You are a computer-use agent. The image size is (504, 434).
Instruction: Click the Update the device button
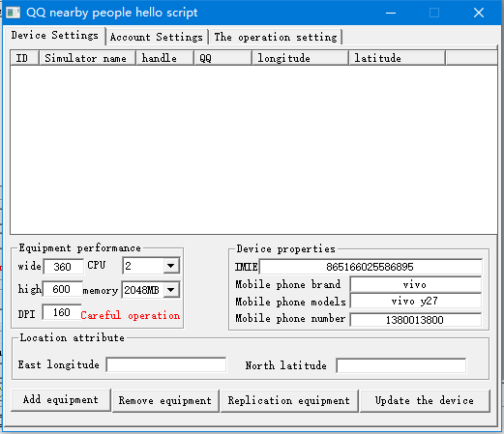pyautogui.click(x=425, y=400)
